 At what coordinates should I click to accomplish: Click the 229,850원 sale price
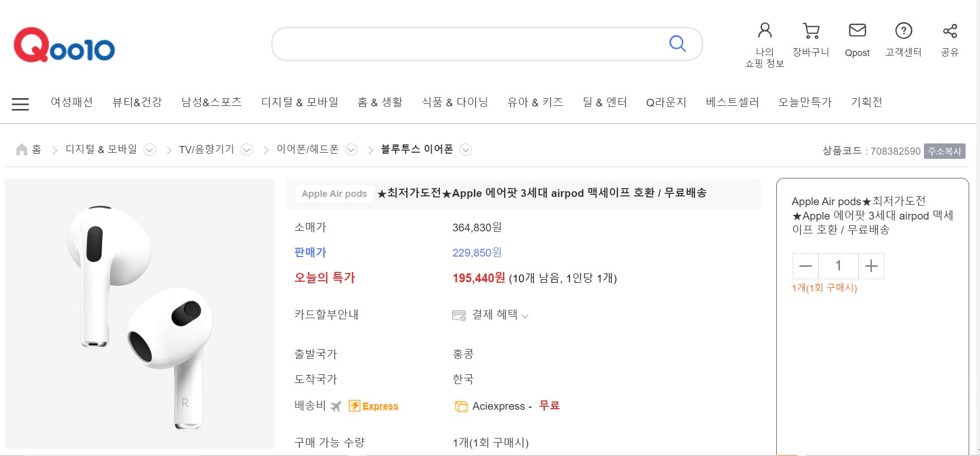(477, 252)
